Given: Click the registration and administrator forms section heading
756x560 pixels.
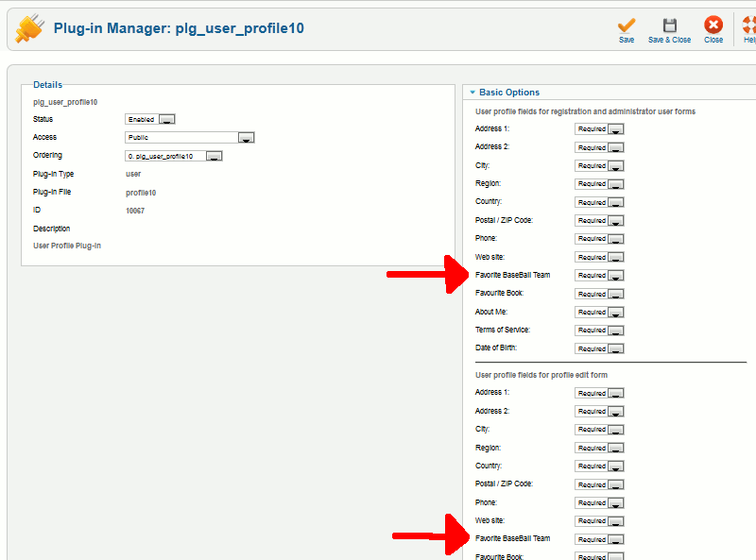Looking at the screenshot, I should click(585, 111).
